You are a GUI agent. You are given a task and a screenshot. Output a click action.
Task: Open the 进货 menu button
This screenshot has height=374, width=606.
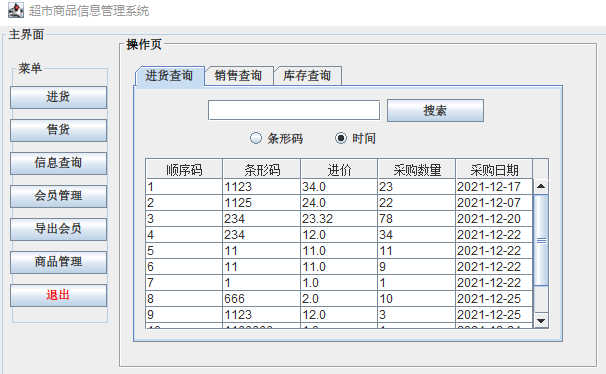tap(58, 97)
